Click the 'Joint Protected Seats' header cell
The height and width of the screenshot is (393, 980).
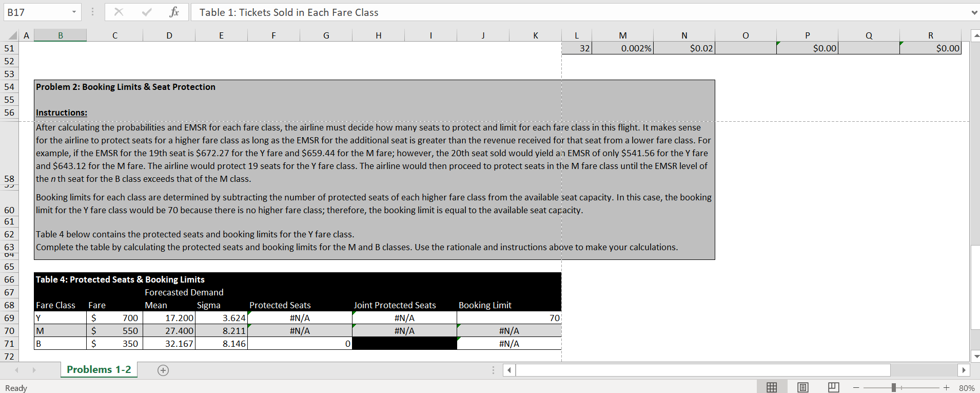tap(395, 305)
